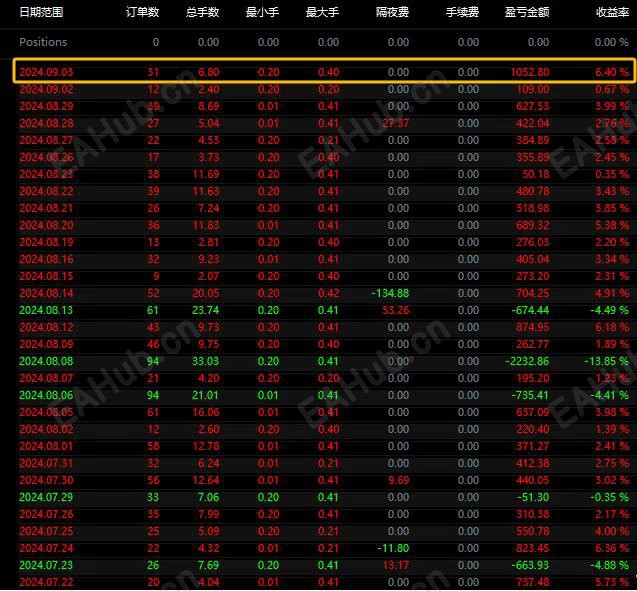Click the 手续费 column header

tap(462, 12)
